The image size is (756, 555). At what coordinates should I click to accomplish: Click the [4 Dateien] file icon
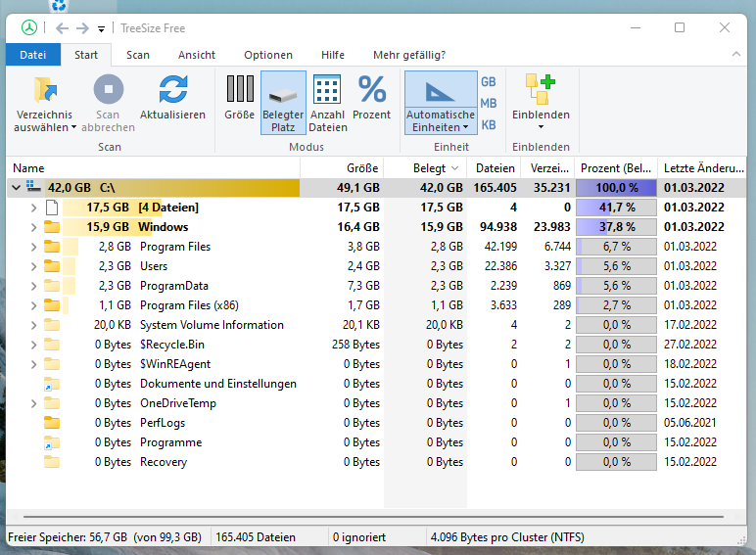[x=52, y=208]
